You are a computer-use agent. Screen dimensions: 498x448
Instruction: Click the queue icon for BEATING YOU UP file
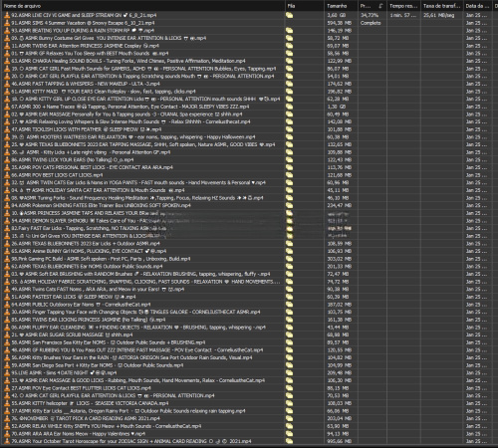click(290, 31)
